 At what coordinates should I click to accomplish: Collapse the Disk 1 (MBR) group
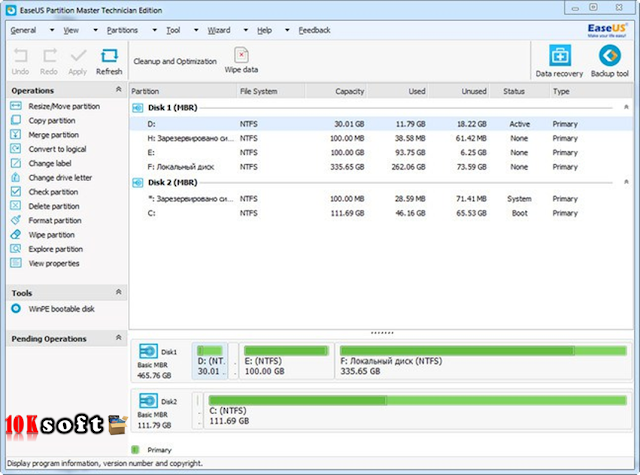click(626, 107)
